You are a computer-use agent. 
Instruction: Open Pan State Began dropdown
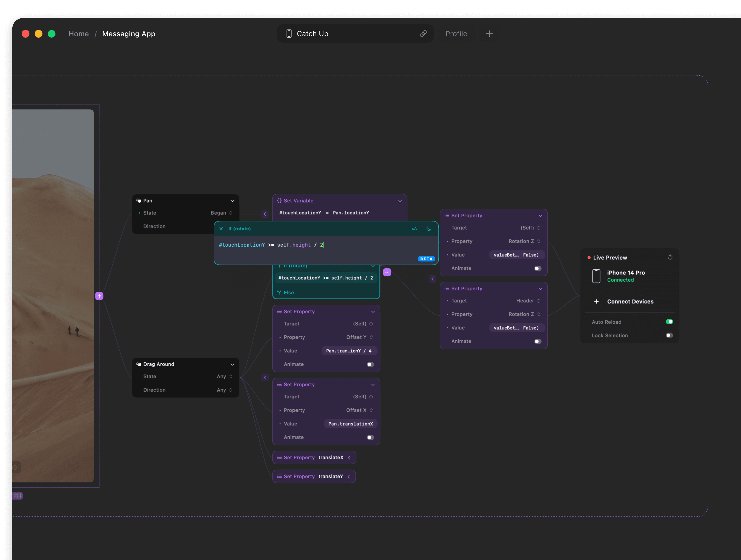pyautogui.click(x=221, y=213)
